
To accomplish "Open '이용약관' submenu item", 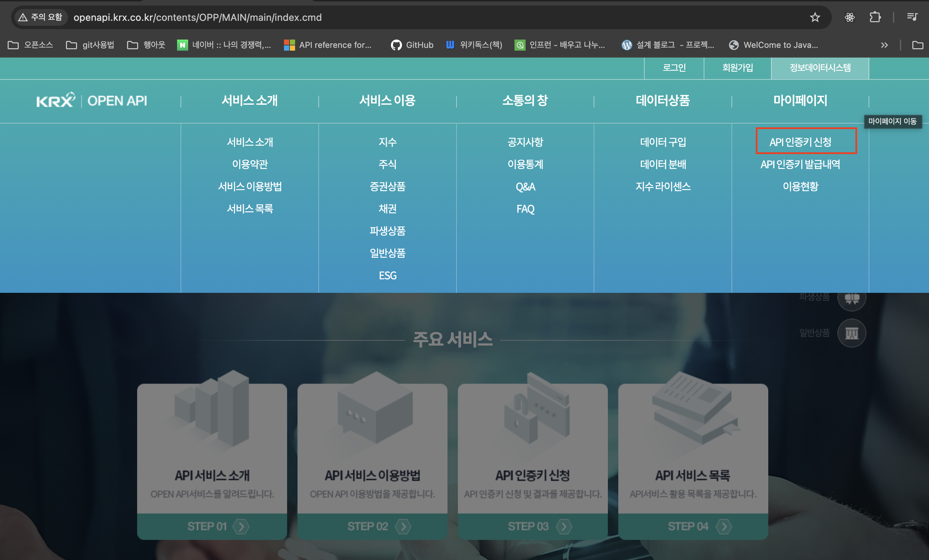I will 250,164.
